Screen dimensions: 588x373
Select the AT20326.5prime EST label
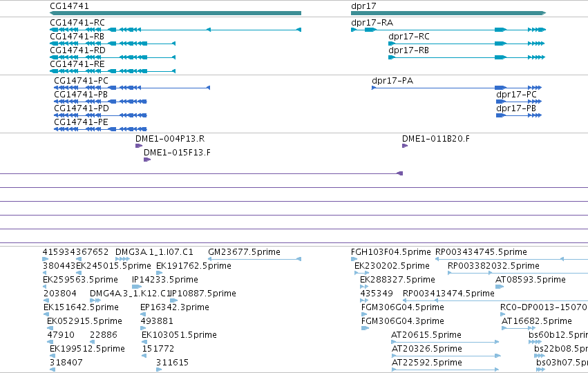click(x=427, y=349)
